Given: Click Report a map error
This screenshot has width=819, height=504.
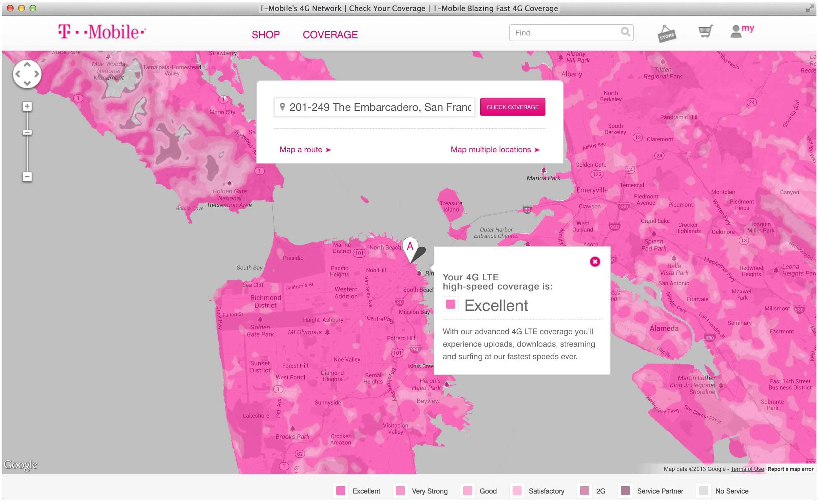Looking at the screenshot, I should point(790,469).
